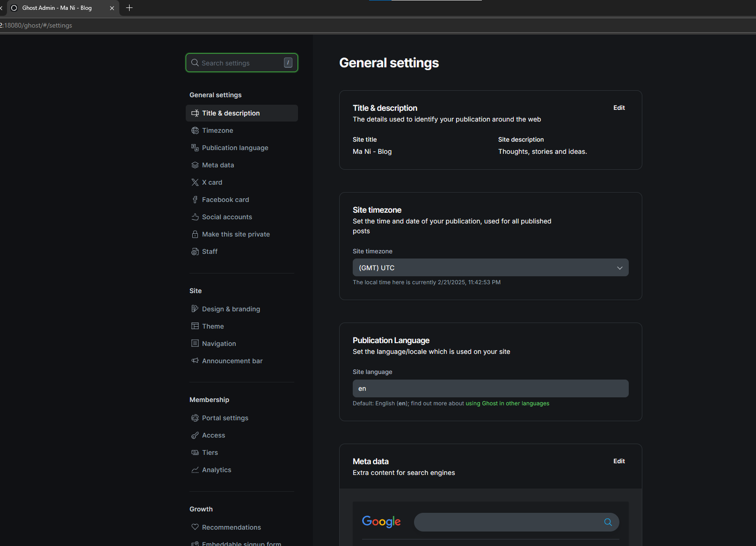The height and width of the screenshot is (546, 756).
Task: Click the Site language text field
Action: (x=490, y=388)
